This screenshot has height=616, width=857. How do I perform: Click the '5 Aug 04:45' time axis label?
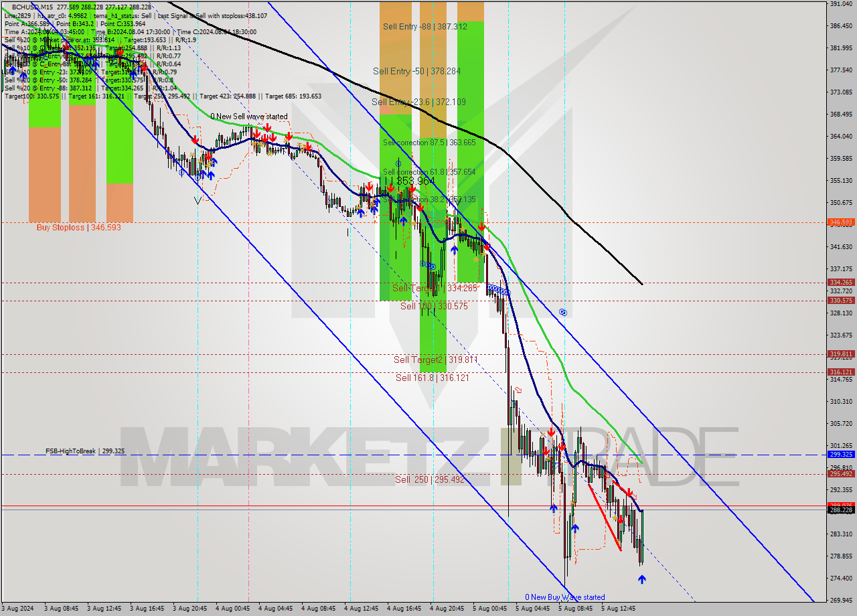tap(532, 609)
